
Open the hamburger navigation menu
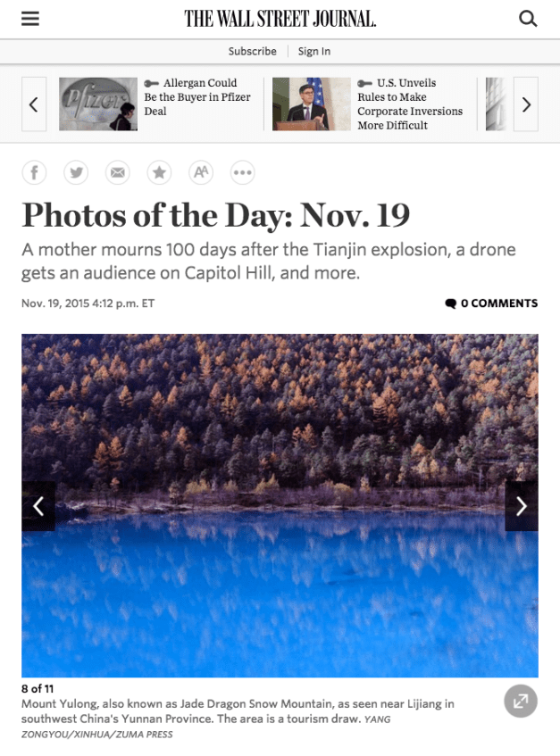coord(29,19)
